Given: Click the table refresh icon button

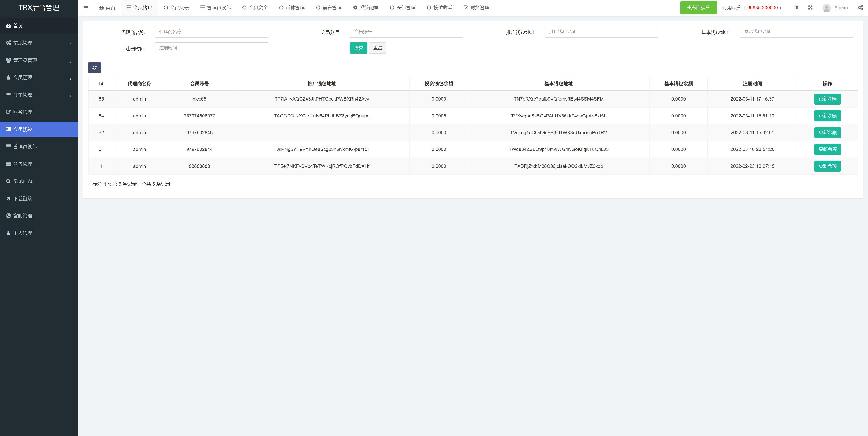Looking at the screenshot, I should pos(94,68).
